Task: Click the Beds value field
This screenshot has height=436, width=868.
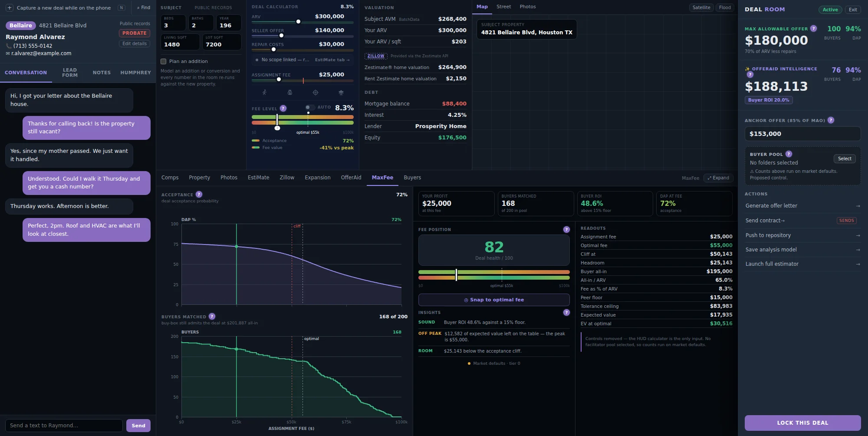Action: (173, 23)
